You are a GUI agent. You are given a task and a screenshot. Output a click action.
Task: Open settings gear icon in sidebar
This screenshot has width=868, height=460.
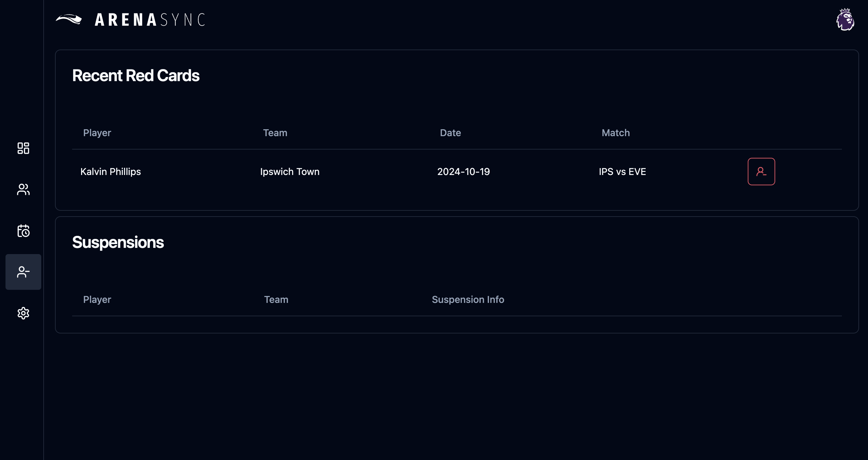pyautogui.click(x=23, y=313)
